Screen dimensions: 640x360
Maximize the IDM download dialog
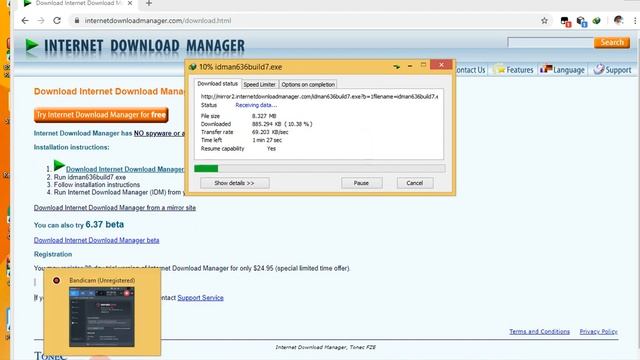pos(423,65)
